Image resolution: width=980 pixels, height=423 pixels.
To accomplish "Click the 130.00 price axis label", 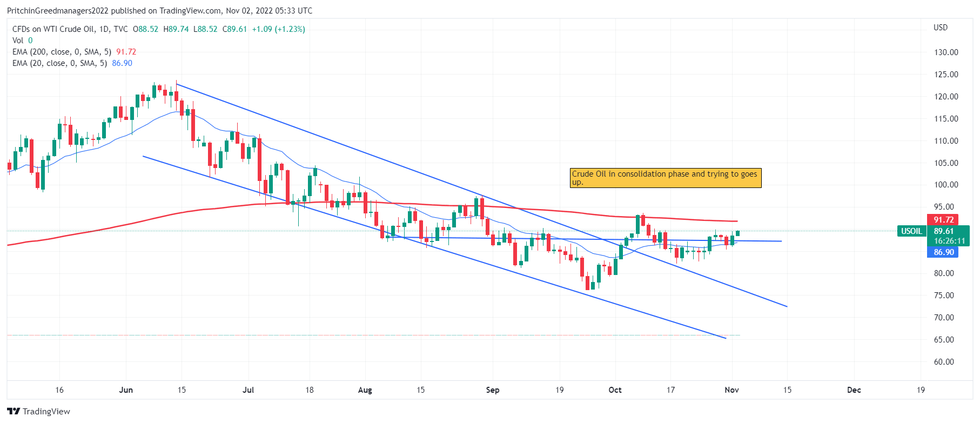I will click(946, 52).
